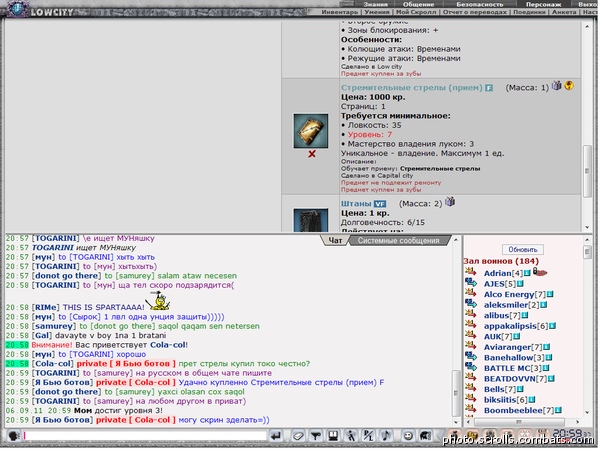The image size is (600, 450).
Task: Open the Персонаж top menu
Action: pos(543,4)
